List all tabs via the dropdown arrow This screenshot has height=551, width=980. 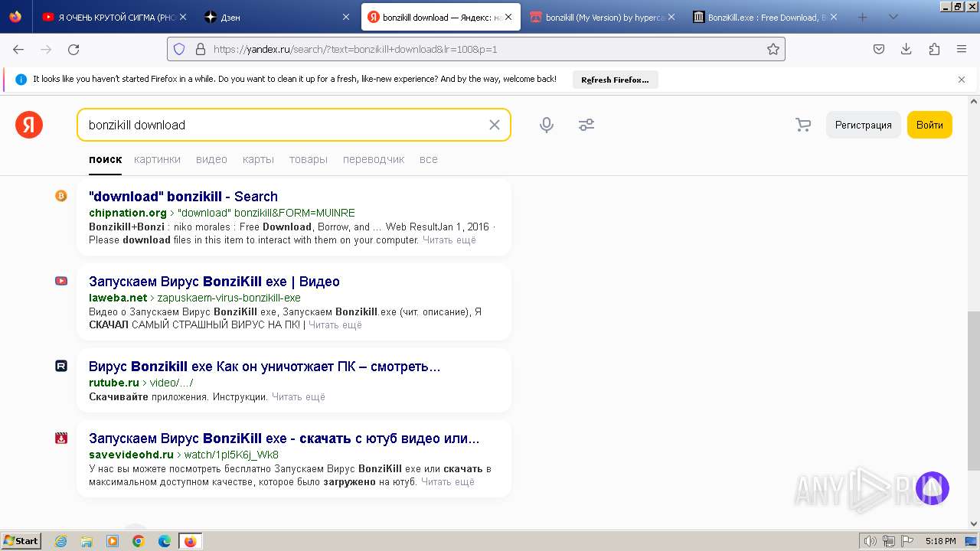893,17
